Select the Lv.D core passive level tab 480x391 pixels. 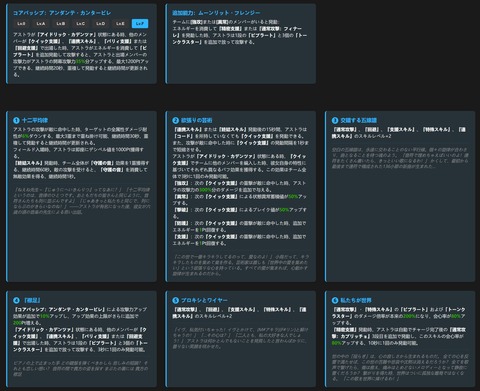tap(100, 24)
